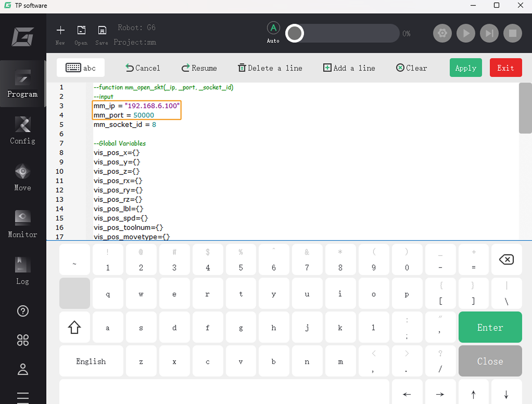Tap the q key
Image resolution: width=532 pixels, height=404 pixels.
[108, 293]
